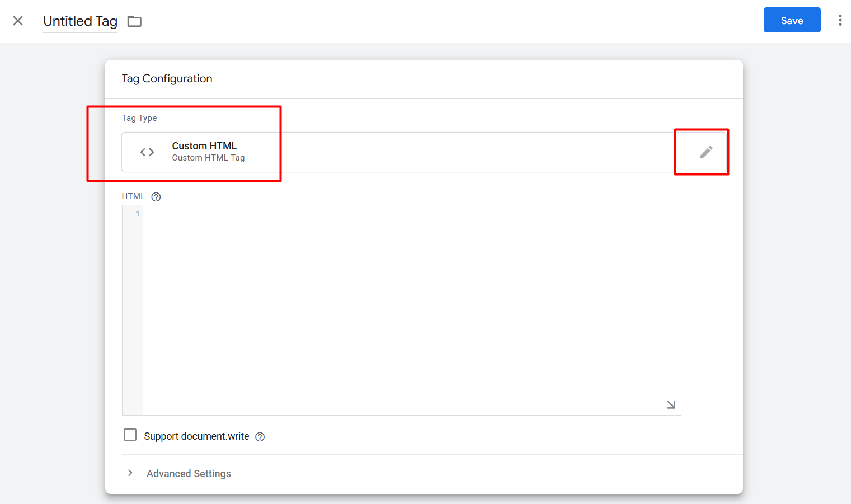
Task: Expand Advanced Settings using the chevron arrow
Action: click(x=130, y=473)
